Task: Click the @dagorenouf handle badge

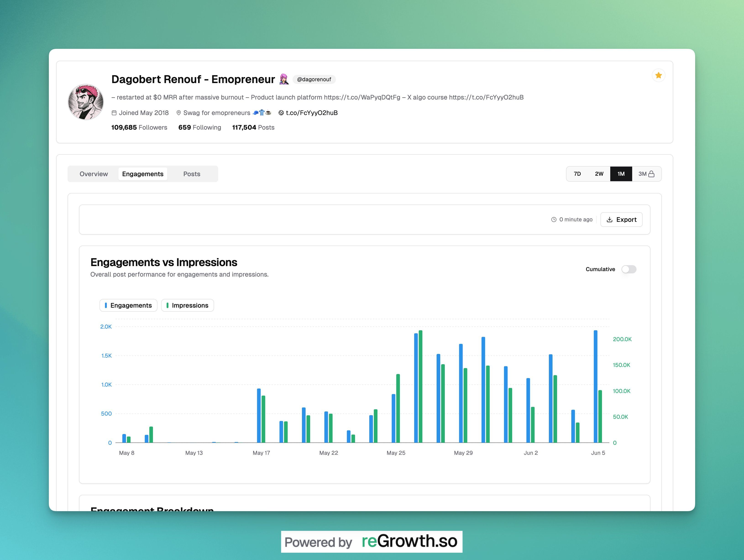Action: tap(314, 79)
